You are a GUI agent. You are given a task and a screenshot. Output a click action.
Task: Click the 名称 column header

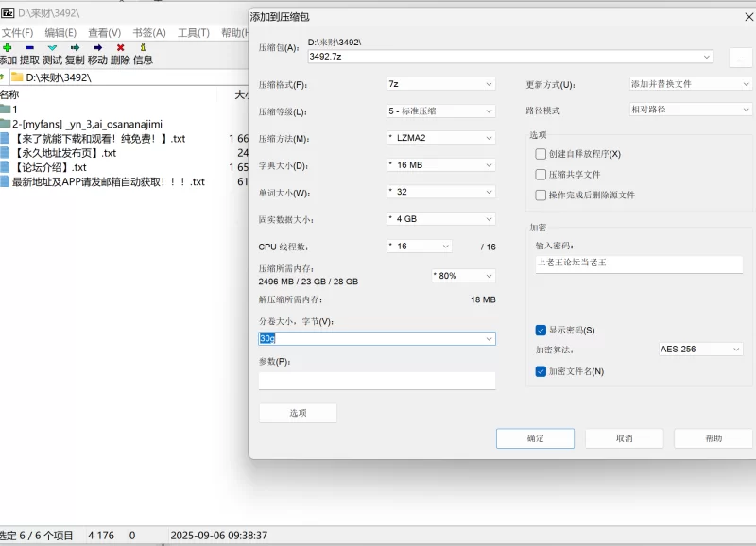coord(9,94)
